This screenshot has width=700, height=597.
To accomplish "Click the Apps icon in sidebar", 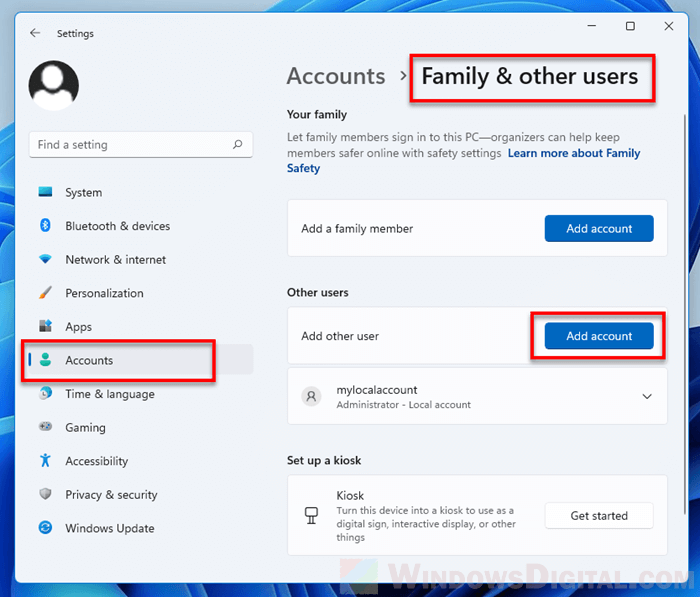I will 45,326.
